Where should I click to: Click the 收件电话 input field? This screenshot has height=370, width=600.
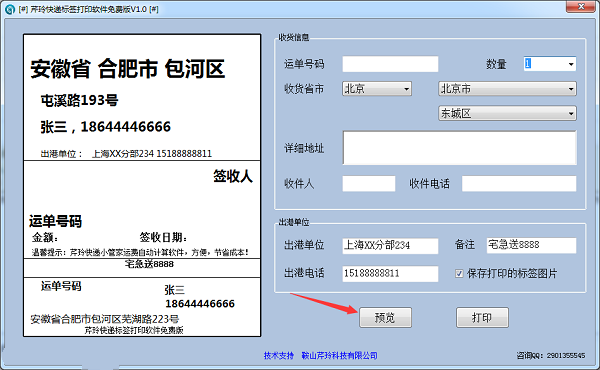[519, 184]
